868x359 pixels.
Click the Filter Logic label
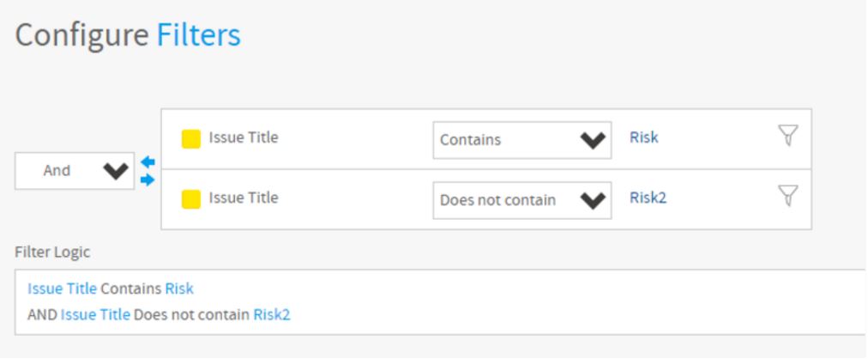point(51,253)
